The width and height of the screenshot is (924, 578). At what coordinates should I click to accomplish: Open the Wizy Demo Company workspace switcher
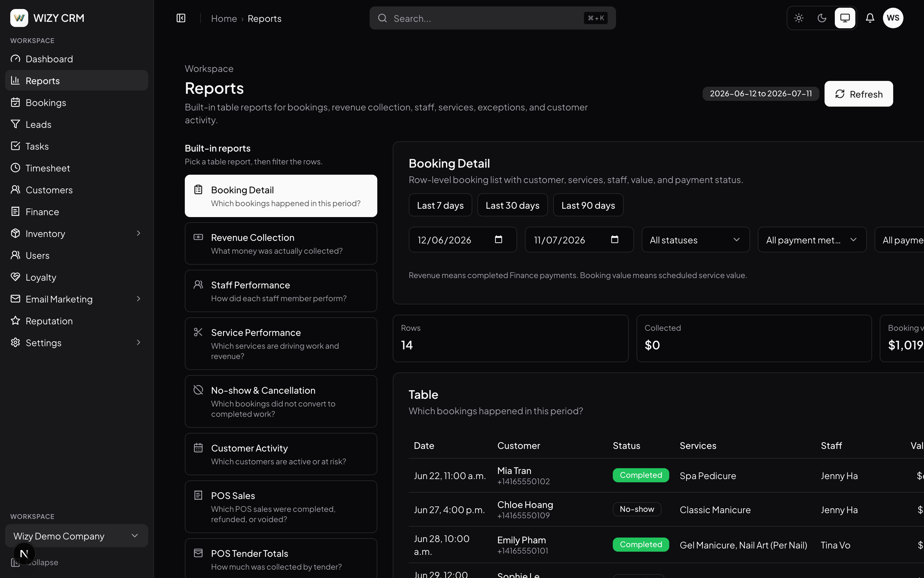pos(77,536)
